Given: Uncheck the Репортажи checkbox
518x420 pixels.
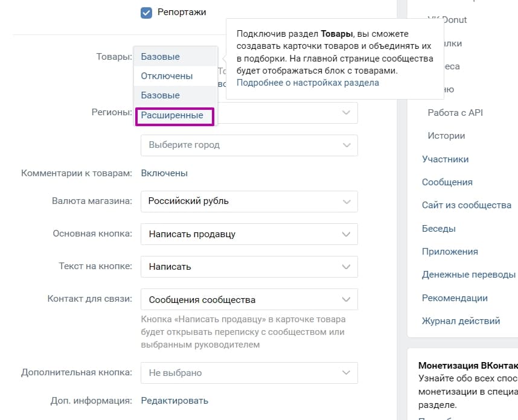Looking at the screenshot, I should (145, 11).
